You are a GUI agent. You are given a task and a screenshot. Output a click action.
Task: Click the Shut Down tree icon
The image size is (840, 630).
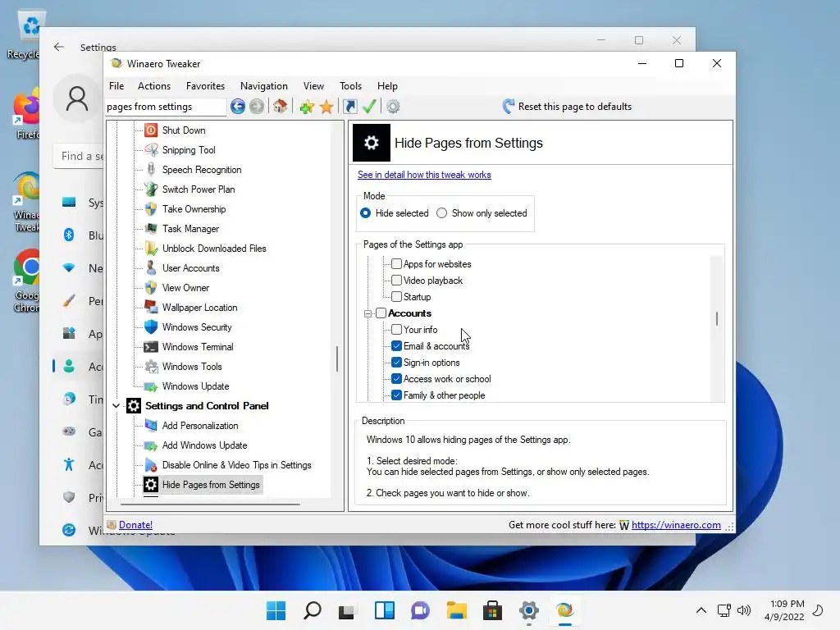click(x=151, y=130)
